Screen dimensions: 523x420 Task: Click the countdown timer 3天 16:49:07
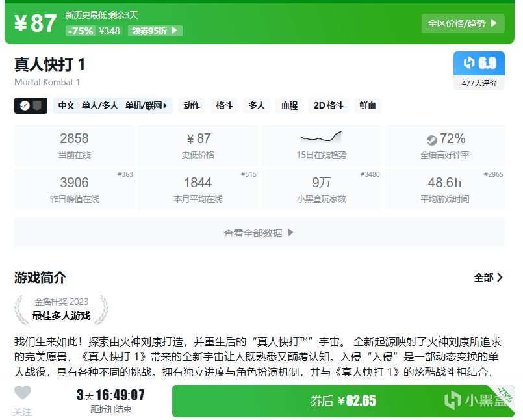[x=110, y=395]
